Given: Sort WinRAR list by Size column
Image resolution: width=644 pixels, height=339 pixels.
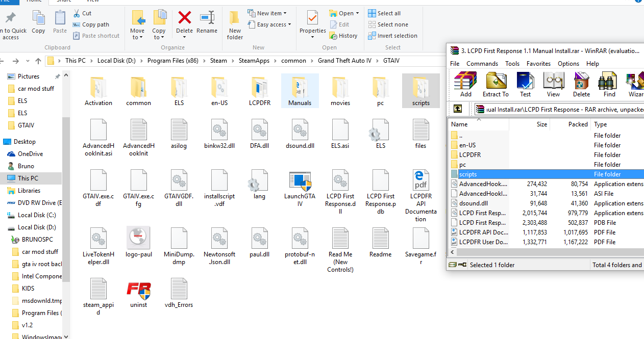Looking at the screenshot, I should click(x=530, y=124).
